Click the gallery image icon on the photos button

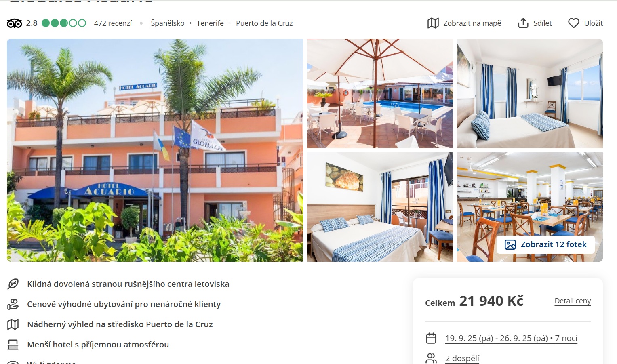pos(510,244)
